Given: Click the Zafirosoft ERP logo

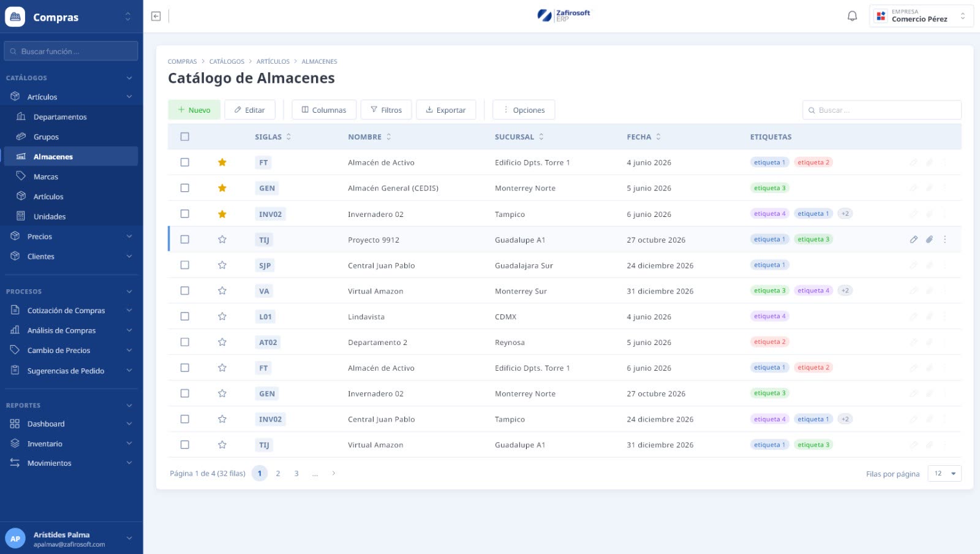Looking at the screenshot, I should coord(563,16).
